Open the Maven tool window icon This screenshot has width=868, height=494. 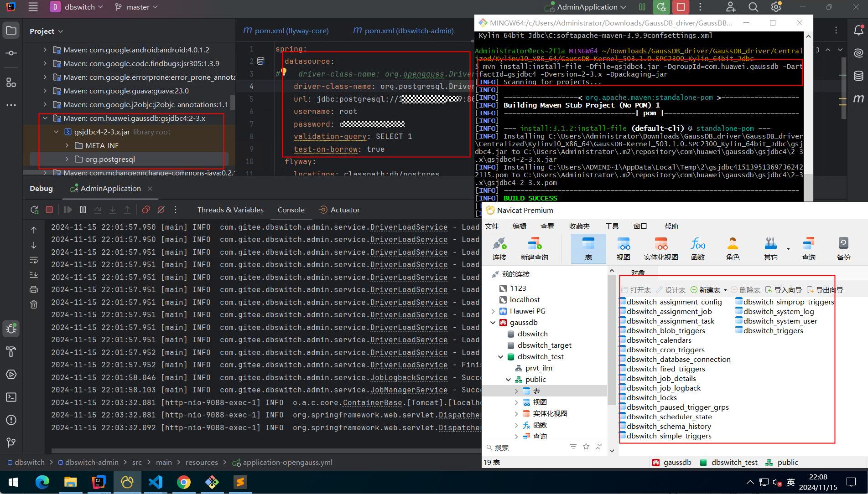[x=858, y=98]
